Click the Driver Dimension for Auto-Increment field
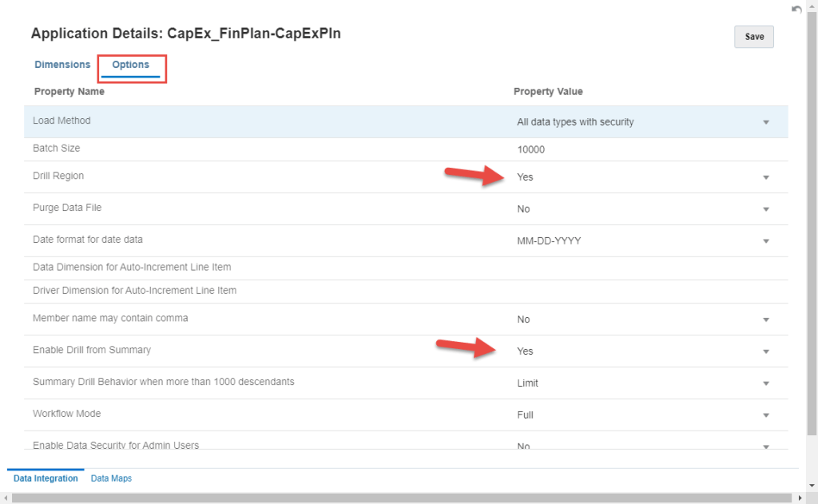Viewport: 818px width, 504px height. click(x=639, y=291)
